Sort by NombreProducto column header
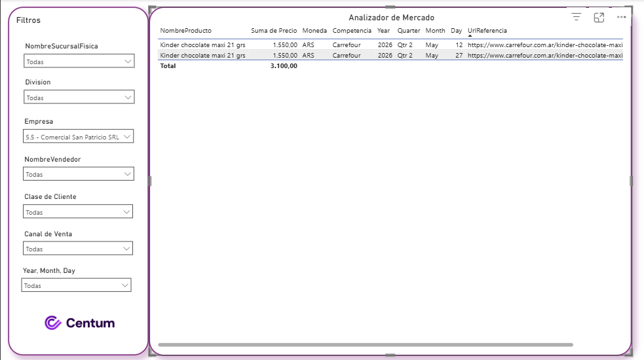644x360 pixels. (185, 30)
